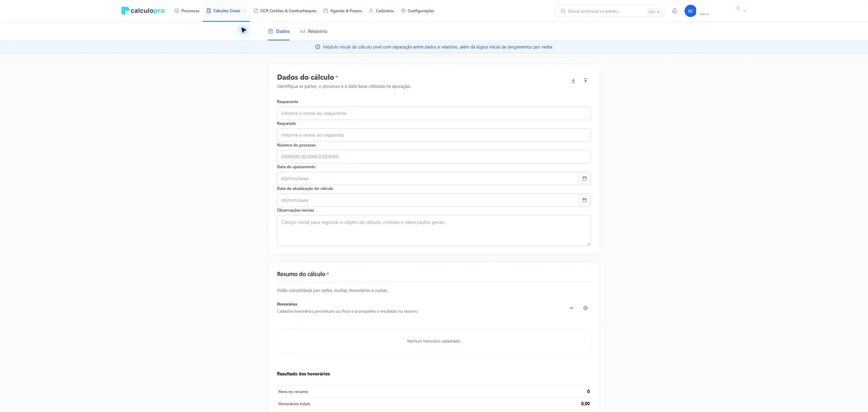Click the calculopro logo

[143, 11]
